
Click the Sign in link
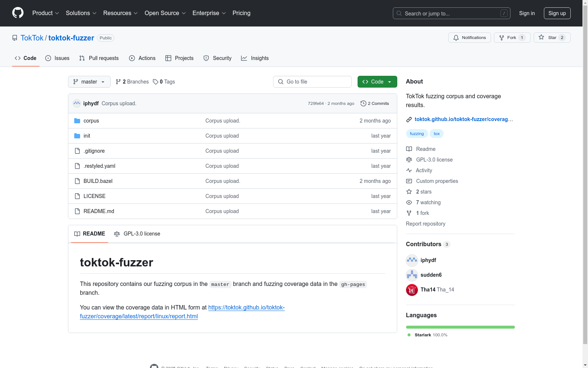[x=527, y=13]
